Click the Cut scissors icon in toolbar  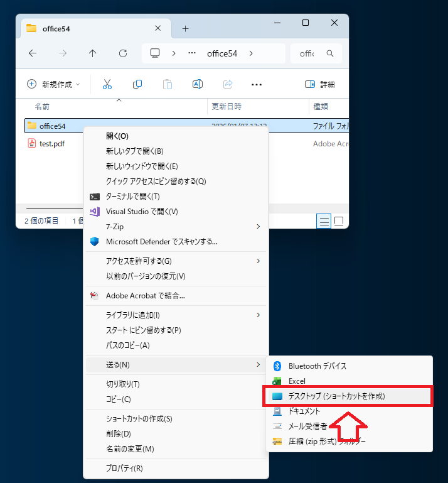click(107, 84)
